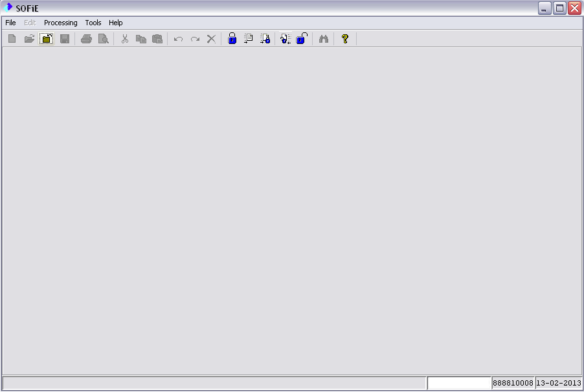This screenshot has height=392, width=584.
Task: Open the Processing menu
Action: [60, 23]
